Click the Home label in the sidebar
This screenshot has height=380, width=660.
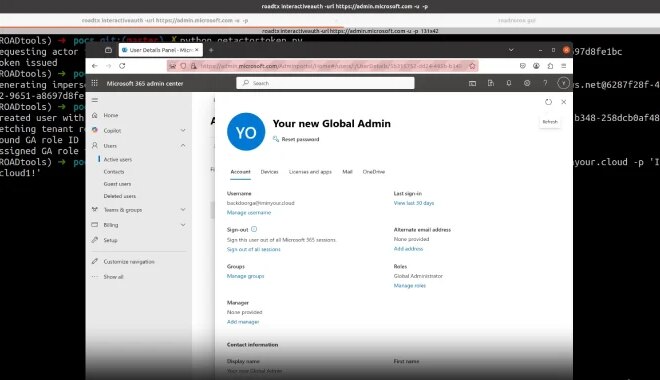111,115
